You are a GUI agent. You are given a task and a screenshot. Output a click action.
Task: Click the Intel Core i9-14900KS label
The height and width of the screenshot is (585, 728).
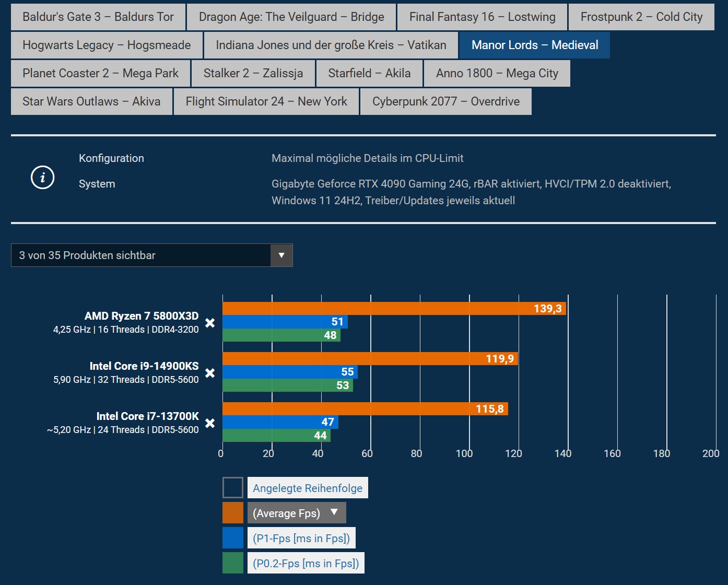[144, 366]
